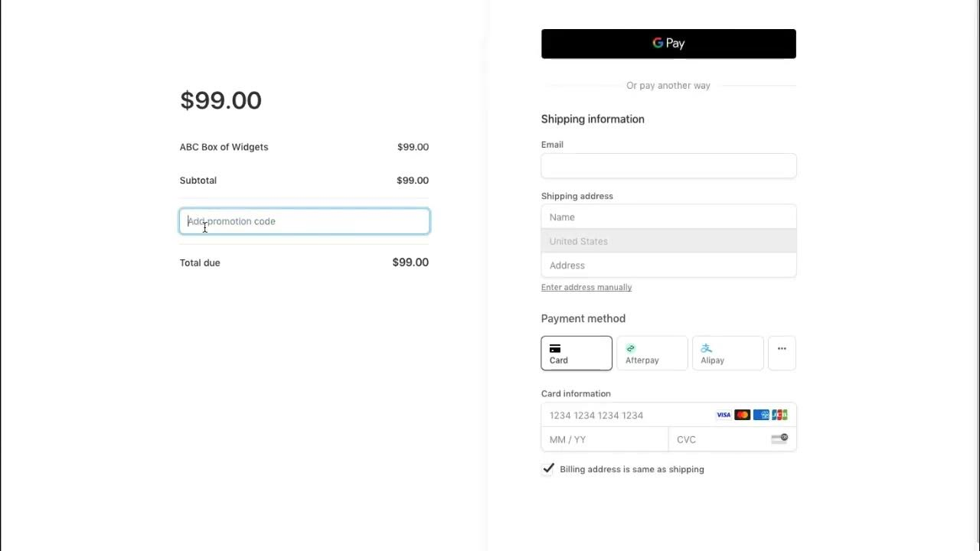Switch to Alipay payment method
This screenshot has height=551, width=980.
(x=727, y=353)
